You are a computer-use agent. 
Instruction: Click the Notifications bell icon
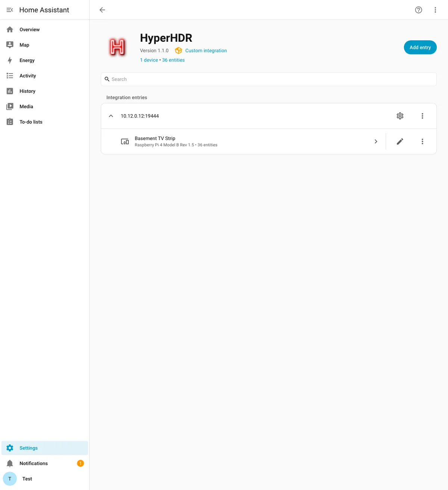click(x=10, y=464)
